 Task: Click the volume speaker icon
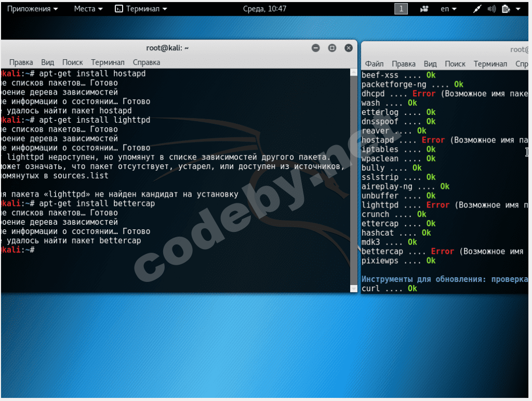click(491, 9)
